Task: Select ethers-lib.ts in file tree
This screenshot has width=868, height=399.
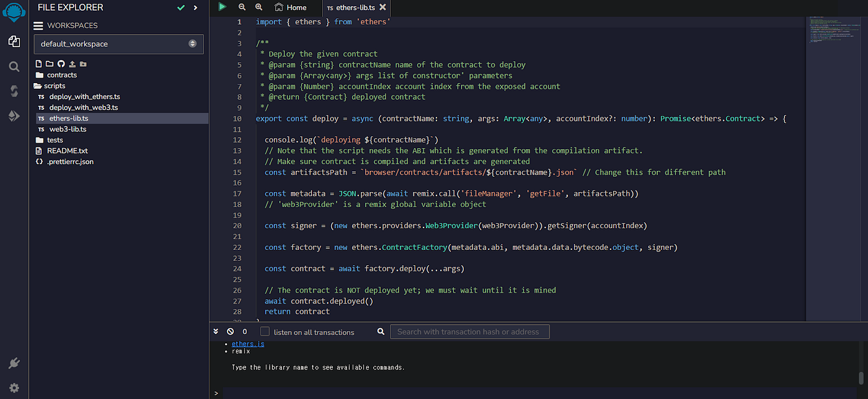Action: pos(69,118)
